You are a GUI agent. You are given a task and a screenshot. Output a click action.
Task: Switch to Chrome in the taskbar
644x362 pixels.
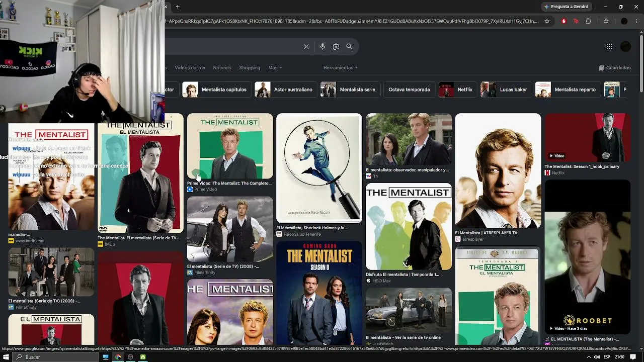(x=118, y=357)
